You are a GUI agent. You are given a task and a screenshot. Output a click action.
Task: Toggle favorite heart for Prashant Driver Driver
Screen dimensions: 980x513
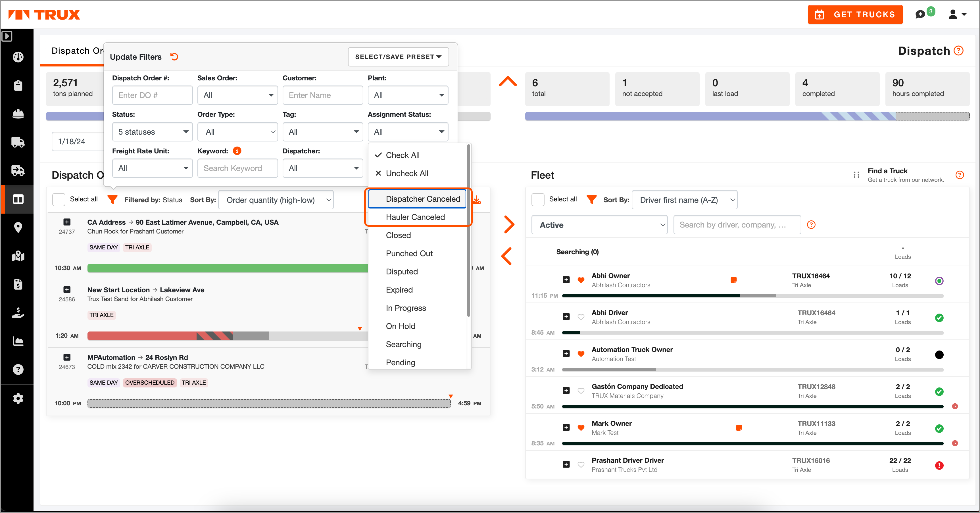pyautogui.click(x=581, y=464)
